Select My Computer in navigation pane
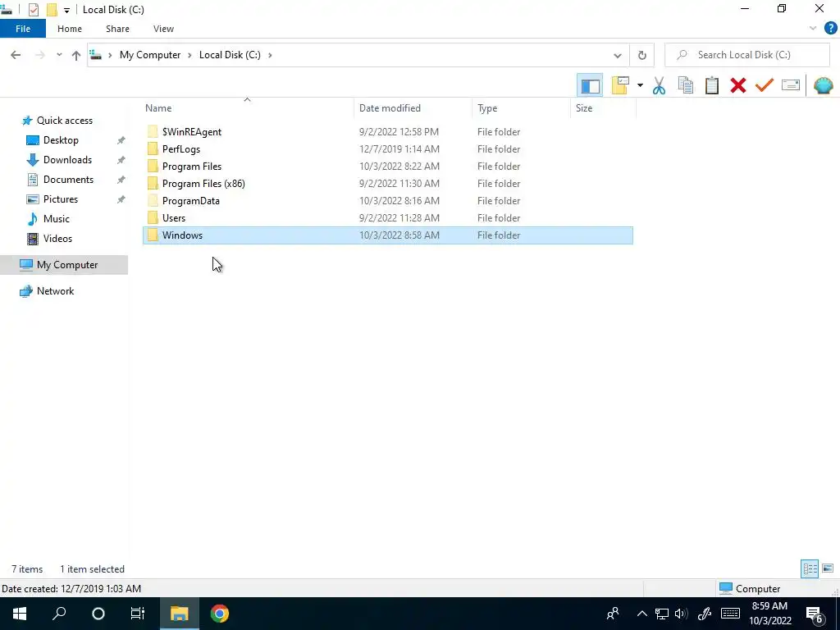This screenshot has height=630, width=840. click(64, 265)
